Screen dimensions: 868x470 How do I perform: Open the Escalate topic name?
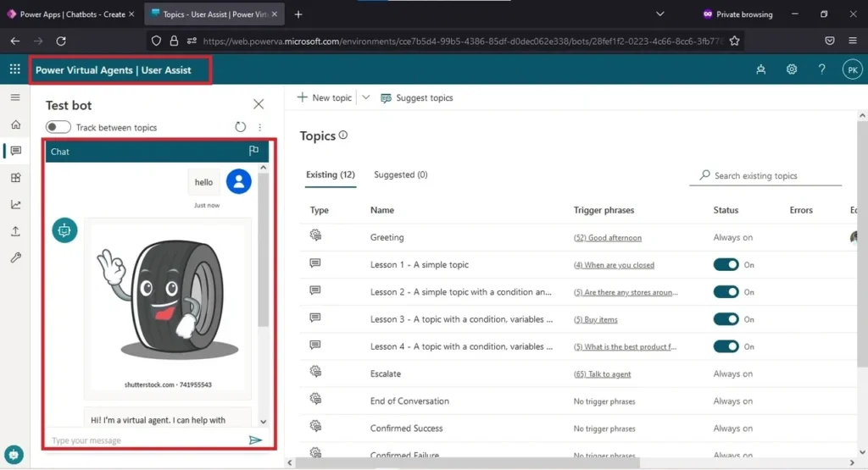[x=386, y=373]
